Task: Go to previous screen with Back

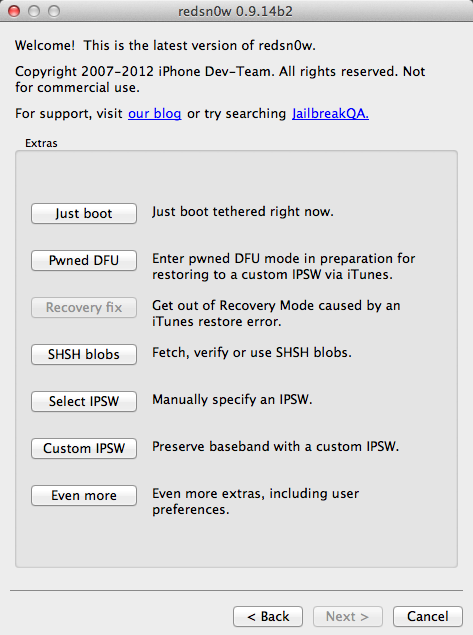Action: [268, 616]
